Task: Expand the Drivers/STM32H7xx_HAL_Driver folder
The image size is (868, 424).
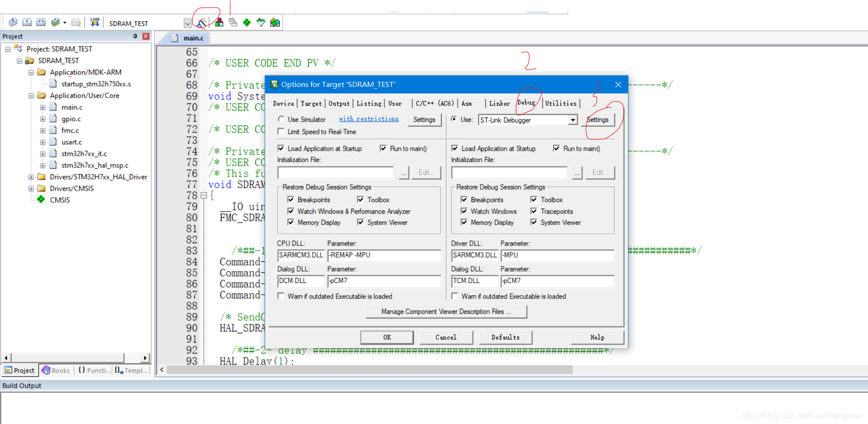Action: [x=31, y=177]
